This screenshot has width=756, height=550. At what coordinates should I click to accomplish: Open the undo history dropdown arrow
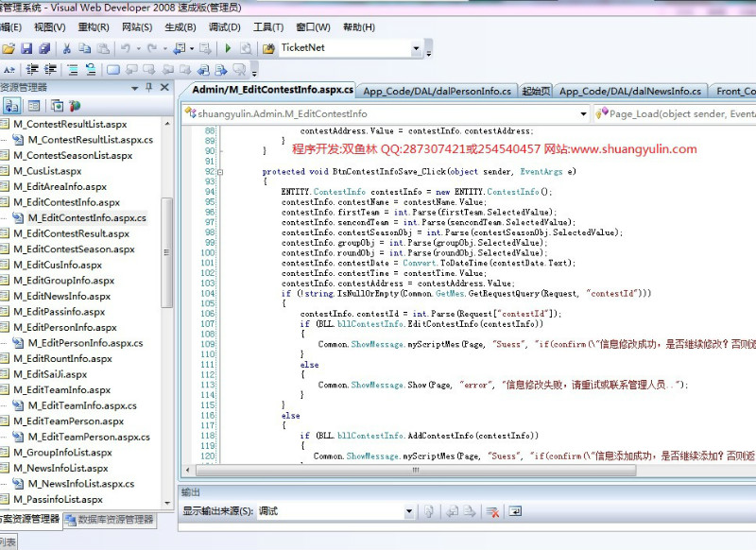click(138, 48)
